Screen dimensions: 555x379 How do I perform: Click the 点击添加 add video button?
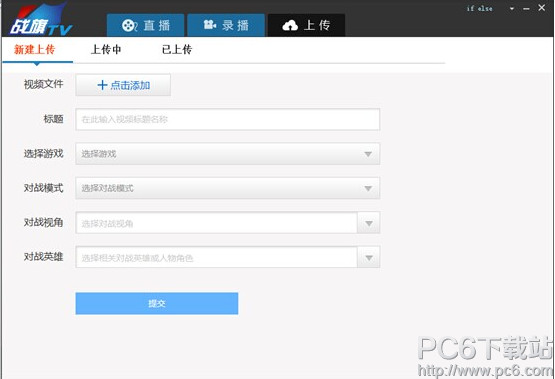(123, 85)
